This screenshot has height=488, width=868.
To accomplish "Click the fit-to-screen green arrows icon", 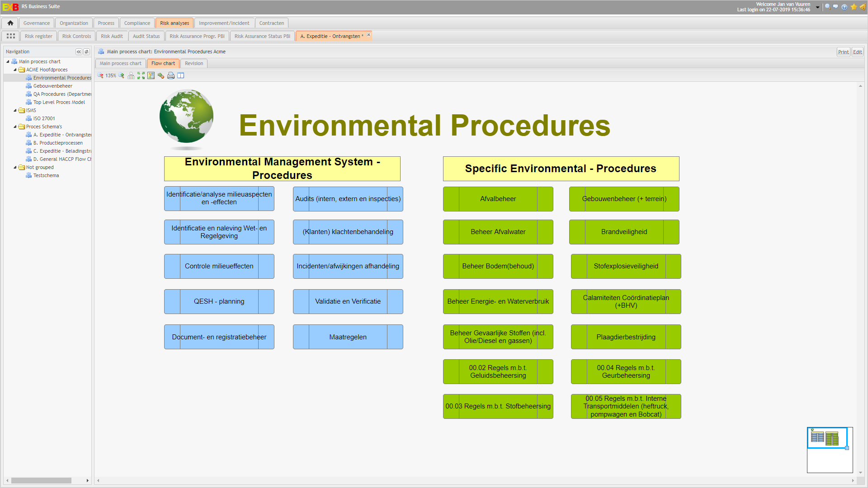I will 141,75.
